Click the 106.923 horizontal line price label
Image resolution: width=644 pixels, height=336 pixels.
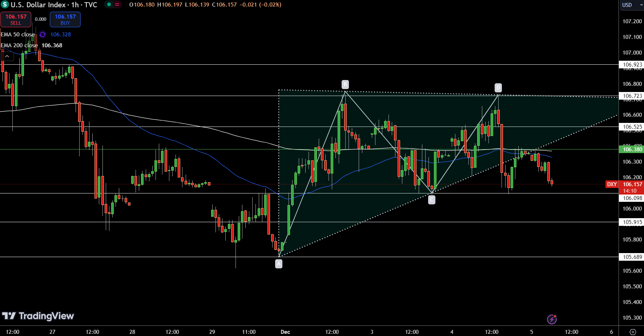click(x=632, y=65)
